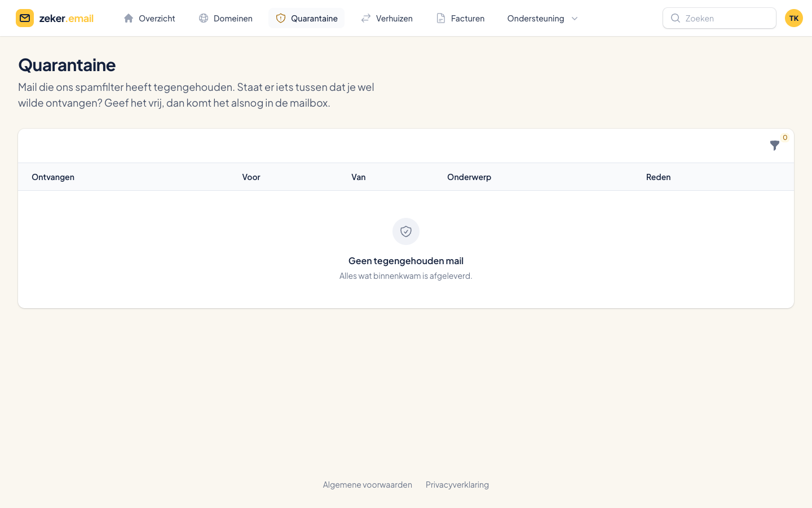Click the Reden column header
The height and width of the screenshot is (508, 812).
tap(658, 177)
